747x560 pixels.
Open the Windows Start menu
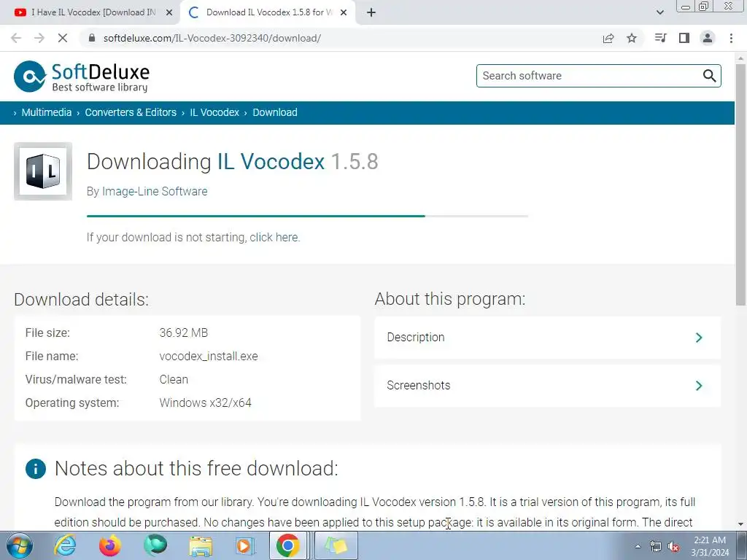pos(19,545)
